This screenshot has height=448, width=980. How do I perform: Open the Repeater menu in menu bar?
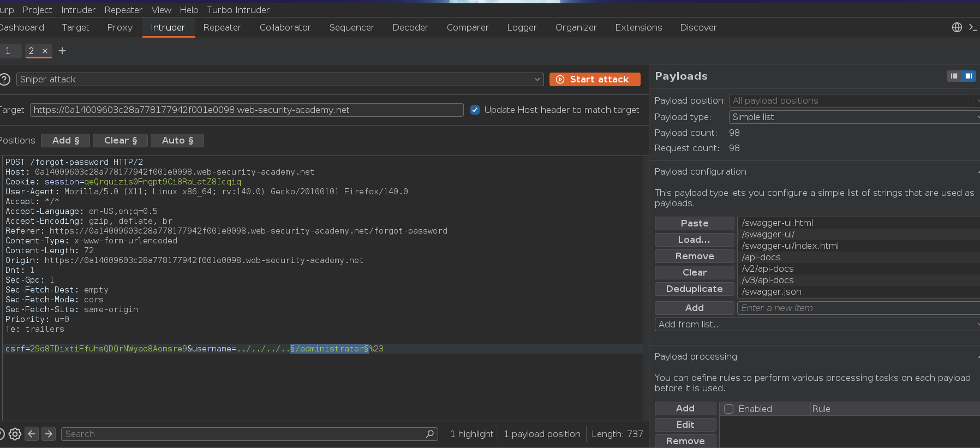[x=123, y=10]
